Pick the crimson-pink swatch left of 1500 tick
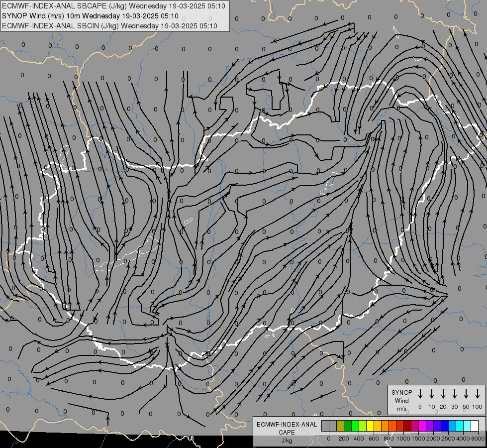The image size is (487, 448). (x=415, y=426)
